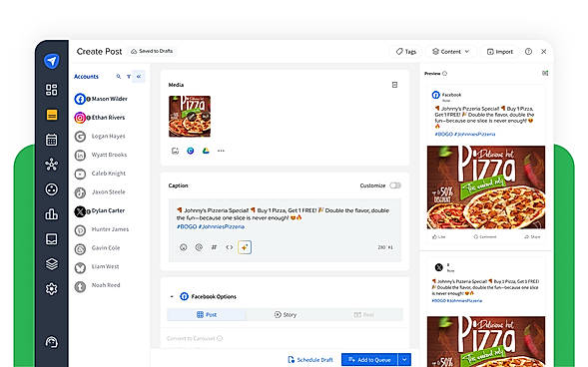
Task: Click the Import button
Action: 499,52
